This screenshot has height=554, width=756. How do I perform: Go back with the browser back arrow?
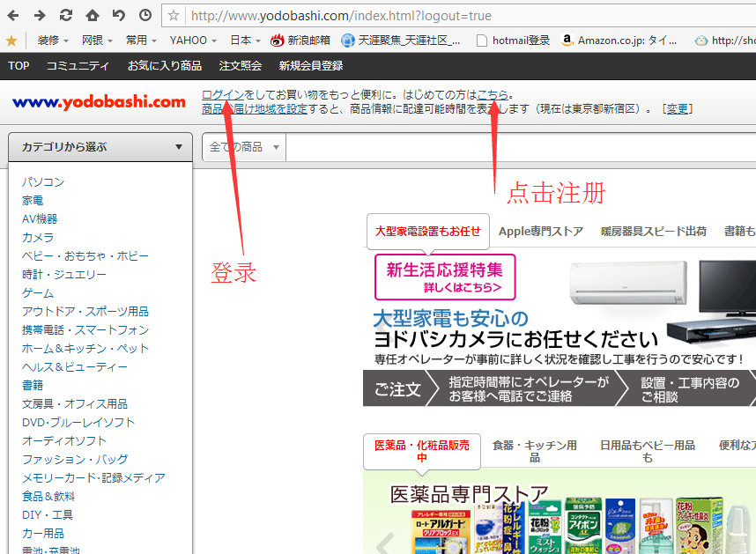(13, 16)
